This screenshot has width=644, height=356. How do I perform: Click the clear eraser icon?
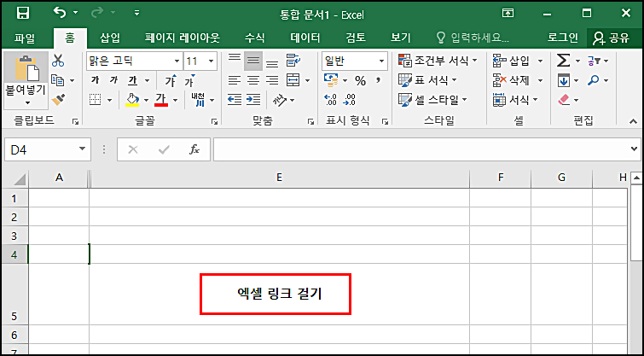565,100
